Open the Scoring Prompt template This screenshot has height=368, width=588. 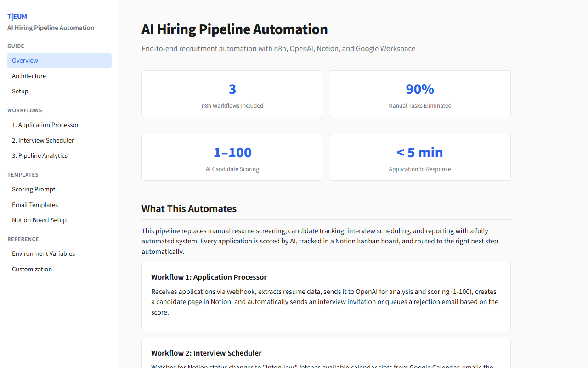point(34,189)
